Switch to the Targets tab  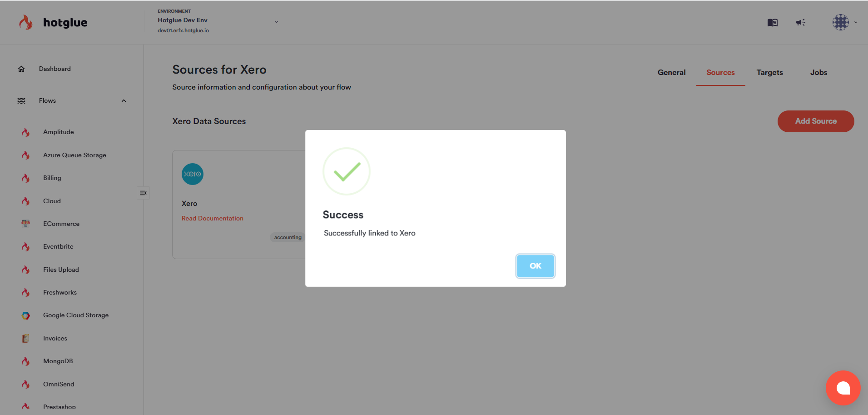[x=769, y=72]
